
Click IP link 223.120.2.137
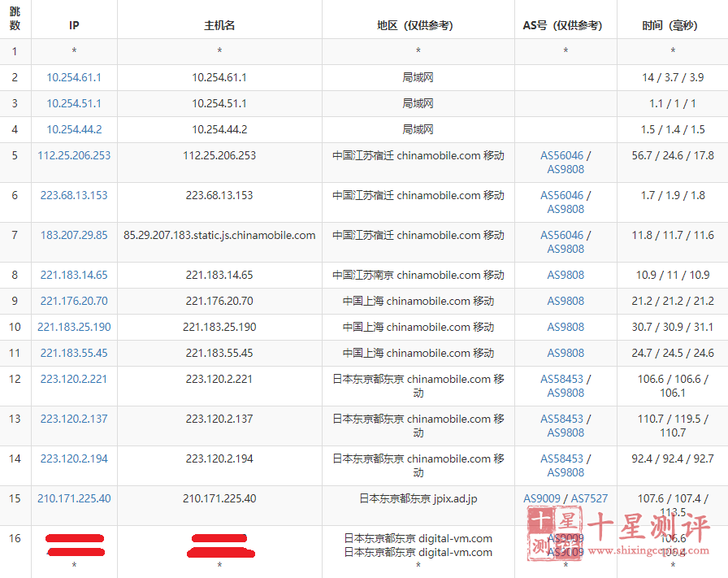coord(74,419)
